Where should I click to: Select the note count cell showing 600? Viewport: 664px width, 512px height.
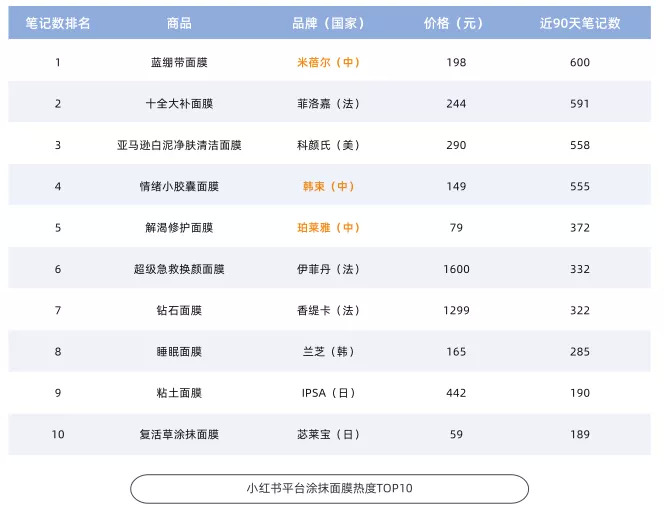(x=579, y=62)
